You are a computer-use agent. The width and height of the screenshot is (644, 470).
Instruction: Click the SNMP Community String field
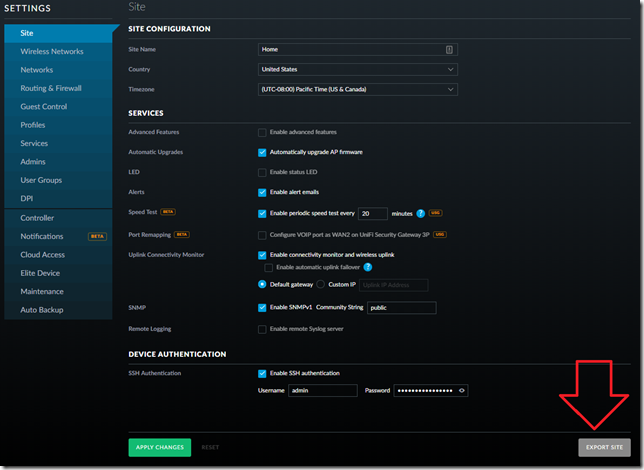click(401, 308)
